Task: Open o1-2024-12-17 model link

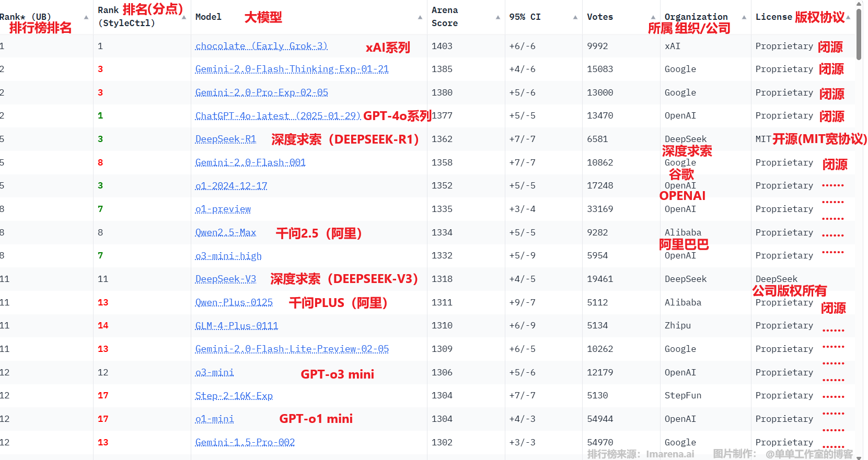Action: [231, 185]
